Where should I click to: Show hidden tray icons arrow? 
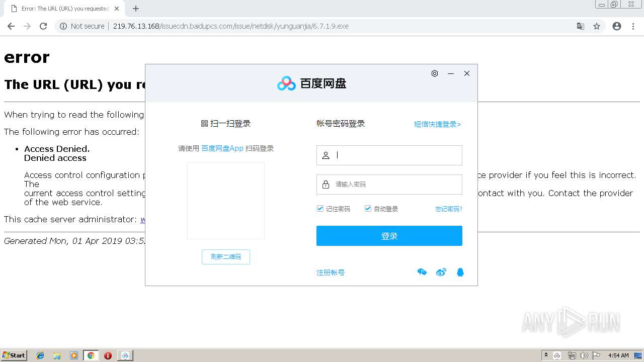pyautogui.click(x=546, y=355)
